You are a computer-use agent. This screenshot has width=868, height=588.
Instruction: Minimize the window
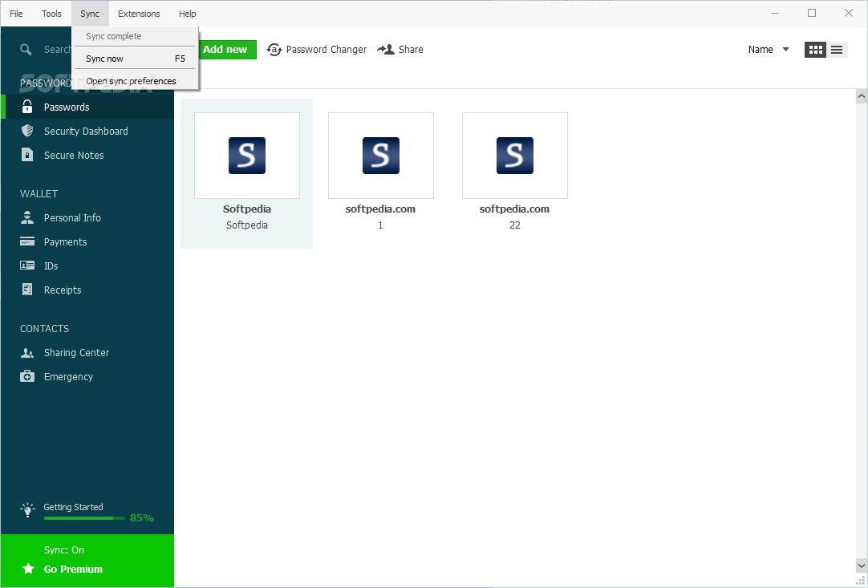tap(775, 14)
